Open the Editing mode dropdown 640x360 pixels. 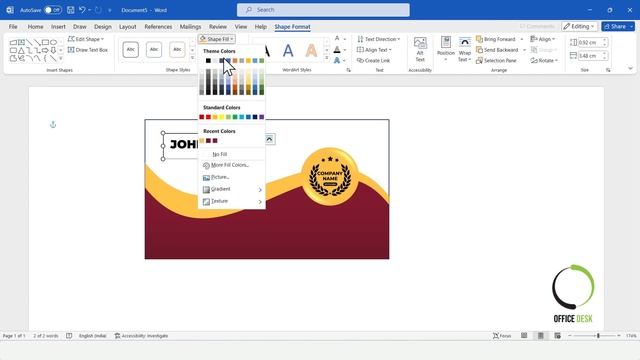point(579,27)
